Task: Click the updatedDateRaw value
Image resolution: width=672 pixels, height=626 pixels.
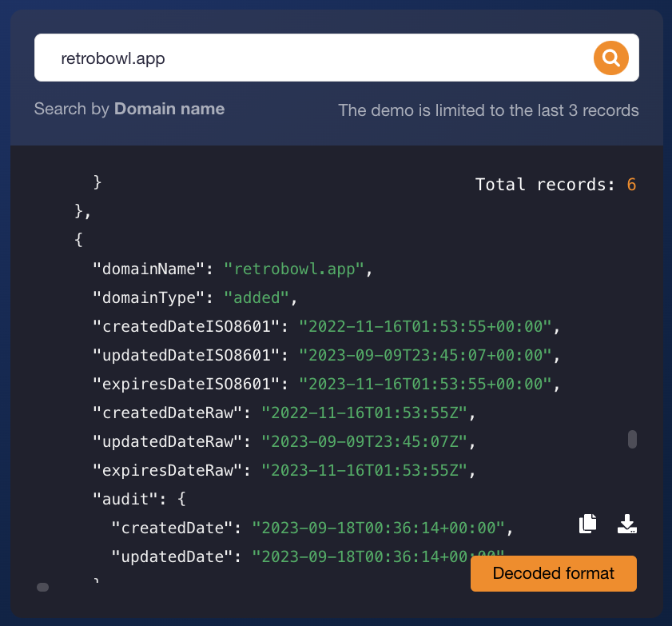Action: (x=364, y=441)
